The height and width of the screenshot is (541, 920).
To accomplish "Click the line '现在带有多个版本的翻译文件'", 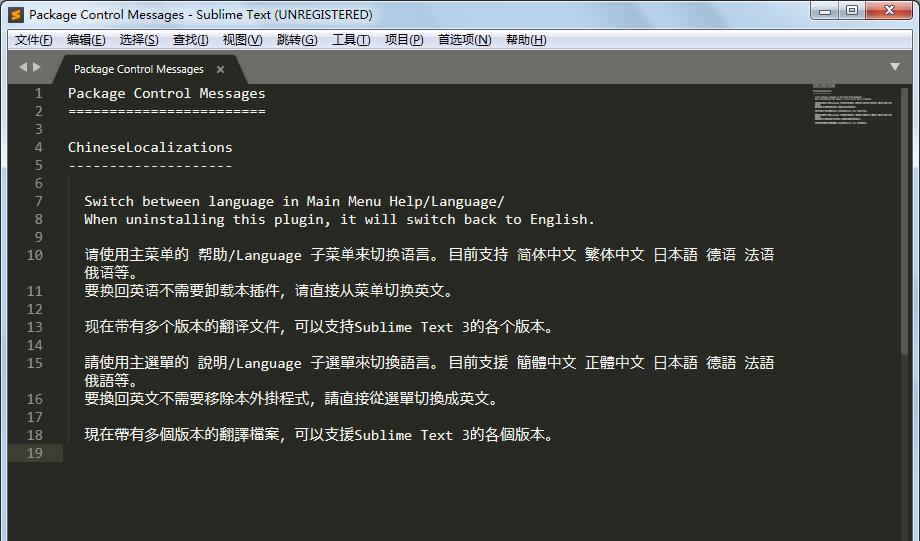I will click(x=319, y=327).
